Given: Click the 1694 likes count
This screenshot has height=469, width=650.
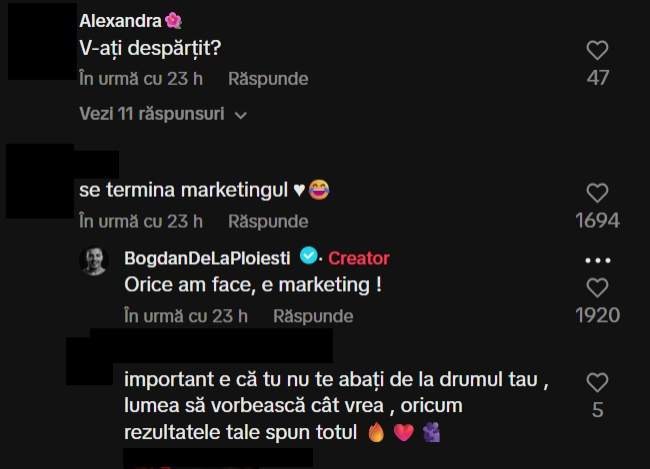Looking at the screenshot, I should pos(597,220).
